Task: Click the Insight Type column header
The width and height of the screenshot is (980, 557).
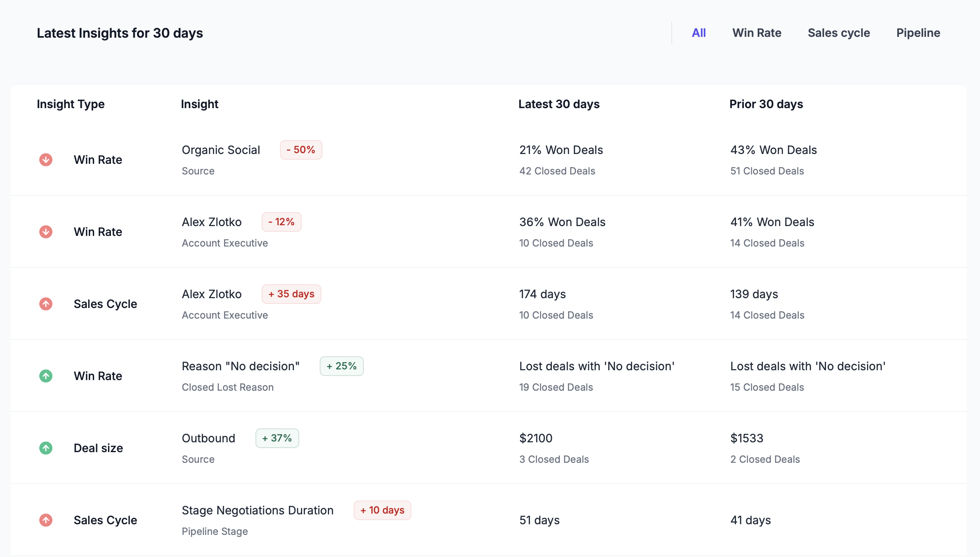Action: click(70, 104)
